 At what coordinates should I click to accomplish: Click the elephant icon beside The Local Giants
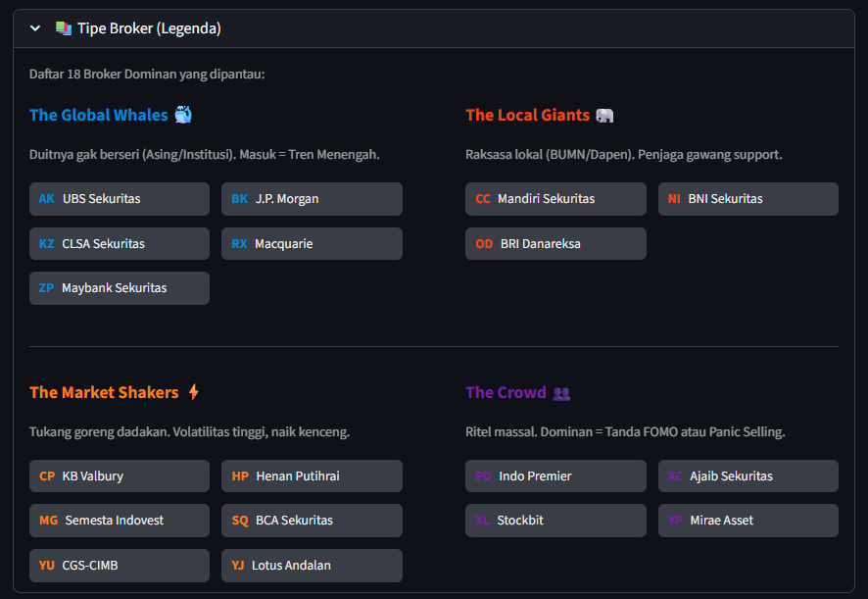(x=604, y=115)
